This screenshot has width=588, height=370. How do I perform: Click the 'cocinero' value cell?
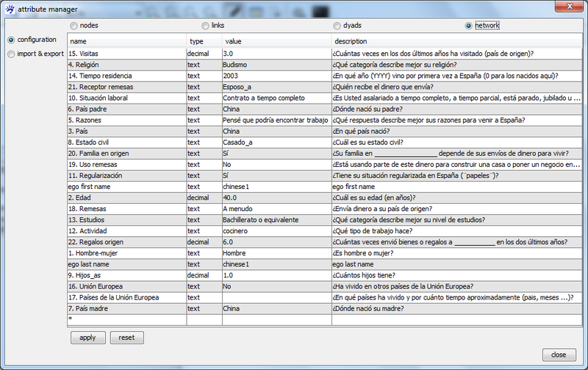277,231
